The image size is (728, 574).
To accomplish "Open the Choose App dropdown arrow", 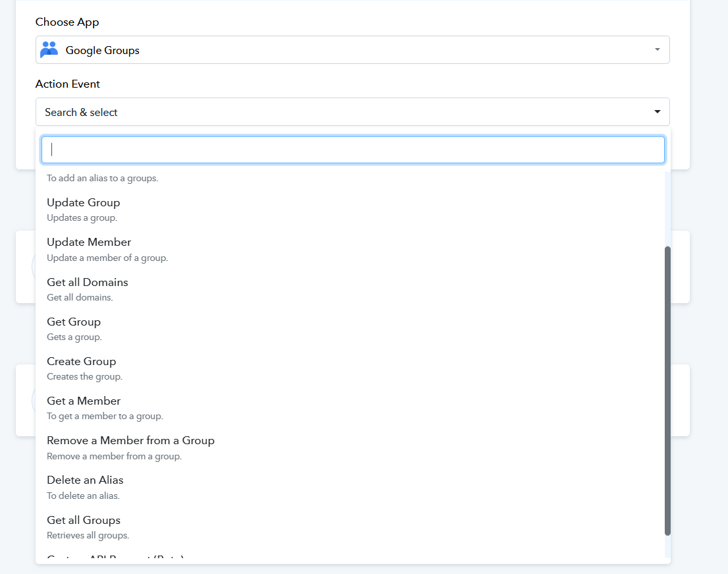I will 657,49.
